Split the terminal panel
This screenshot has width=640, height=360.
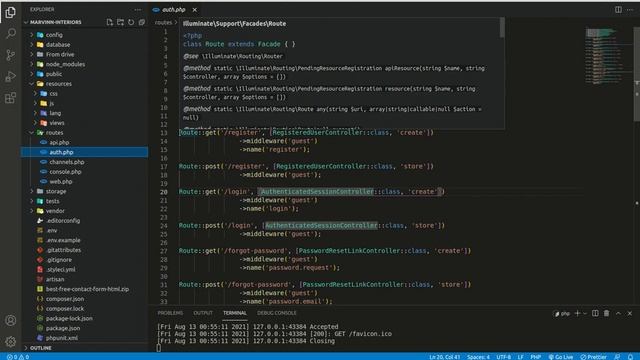pos(595,313)
